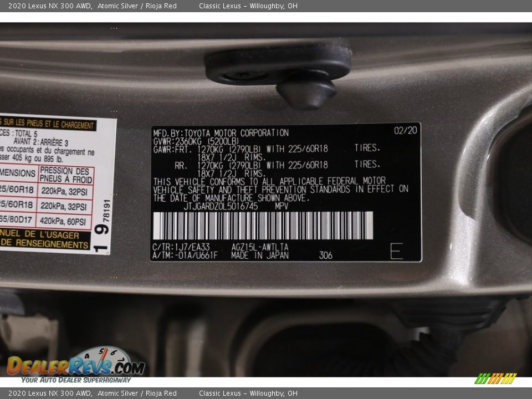Screen dimensions: 532x399
Task: Click the "GVWR:2360KG (5200LB)" line
Action: [196, 141]
